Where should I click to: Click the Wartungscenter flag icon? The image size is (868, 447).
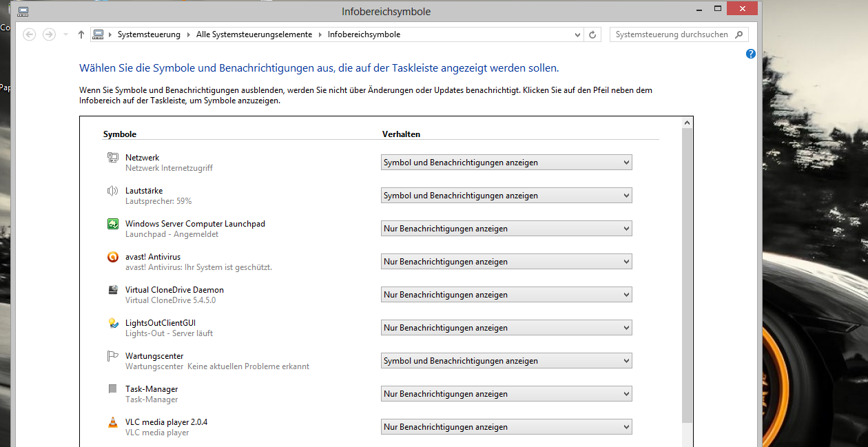point(113,356)
